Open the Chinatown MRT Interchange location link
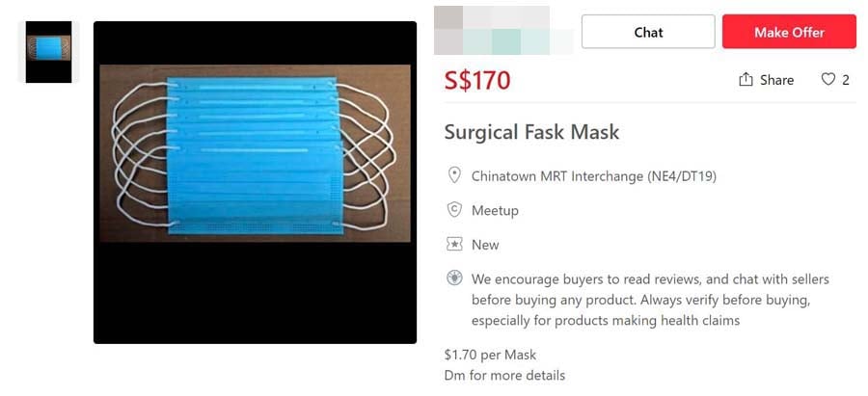868x396 pixels. (x=593, y=176)
